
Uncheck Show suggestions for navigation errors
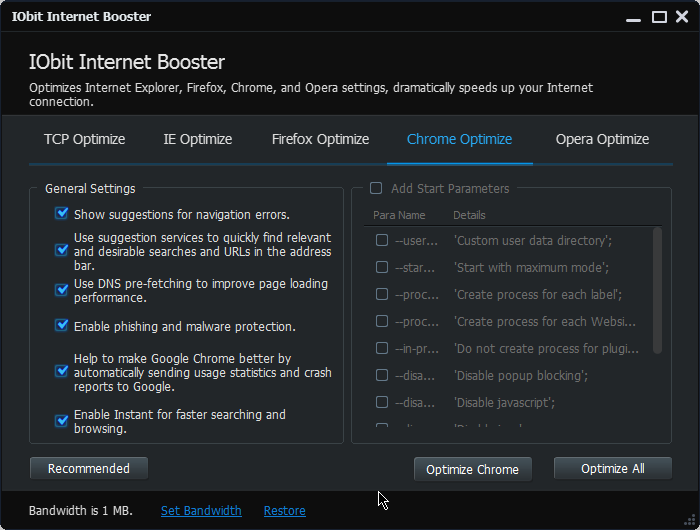tap(62, 213)
